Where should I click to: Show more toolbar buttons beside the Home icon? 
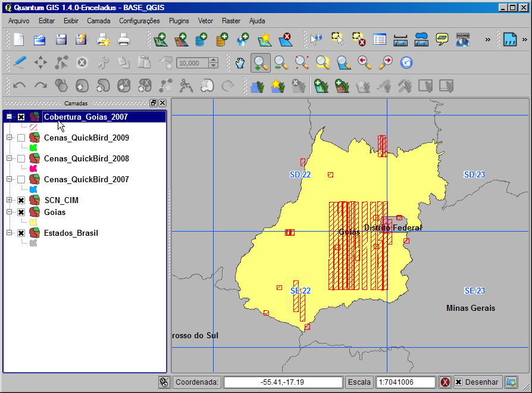pos(487,40)
